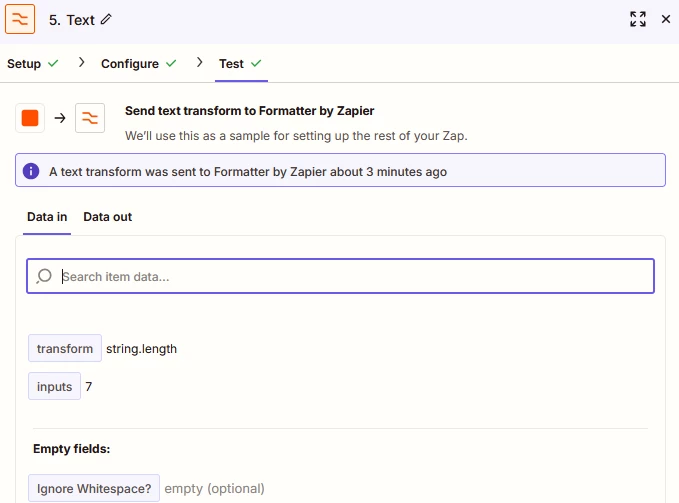Click the Send text transform heading
Screen dimensions: 679x503
pyautogui.click(x=249, y=111)
